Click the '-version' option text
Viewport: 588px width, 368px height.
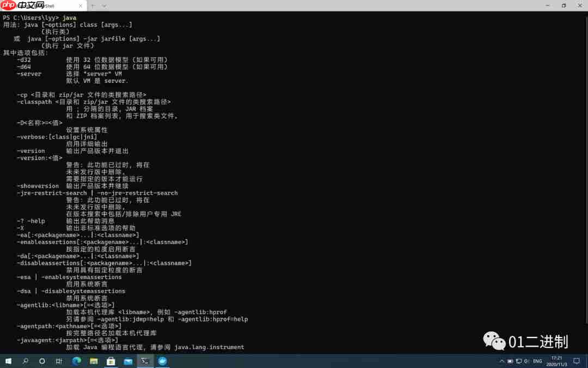(30, 151)
